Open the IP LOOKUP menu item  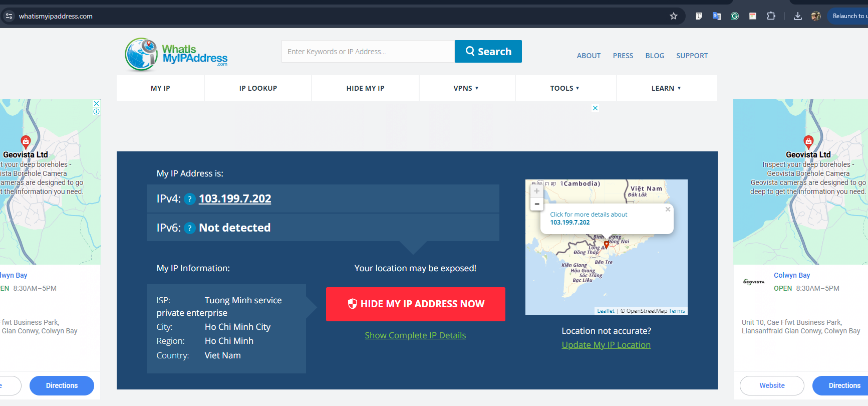[x=258, y=88]
